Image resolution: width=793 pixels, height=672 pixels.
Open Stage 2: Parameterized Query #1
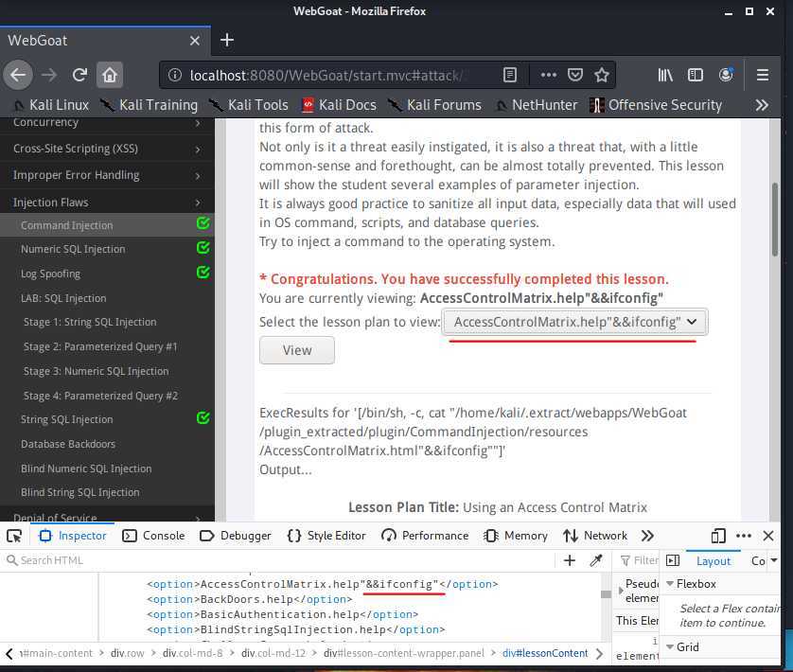pos(100,346)
